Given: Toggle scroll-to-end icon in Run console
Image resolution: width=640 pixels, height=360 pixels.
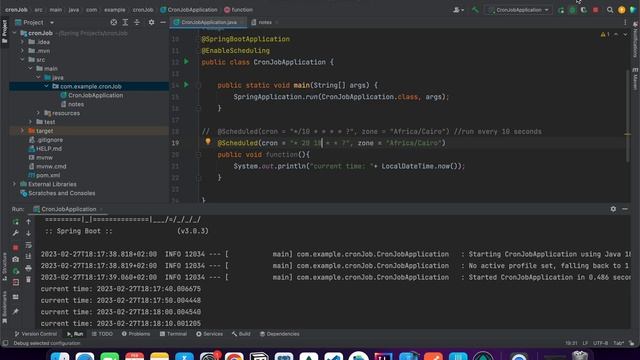Looking at the screenshot, I should pos(29,256).
